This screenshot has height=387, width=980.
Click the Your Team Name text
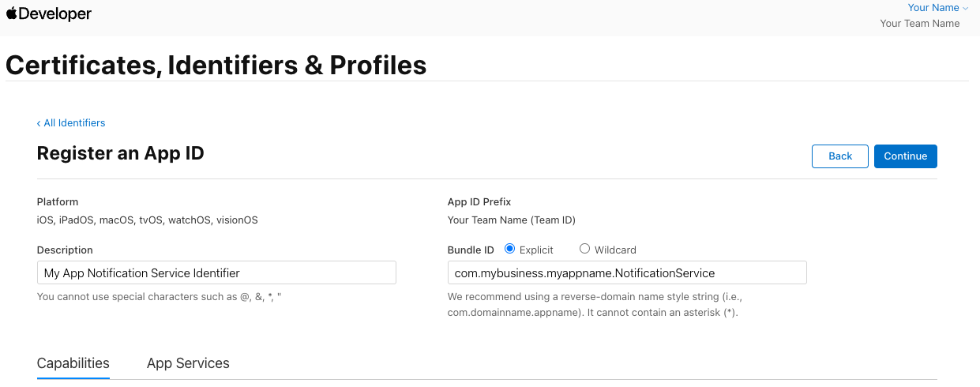[x=920, y=24]
